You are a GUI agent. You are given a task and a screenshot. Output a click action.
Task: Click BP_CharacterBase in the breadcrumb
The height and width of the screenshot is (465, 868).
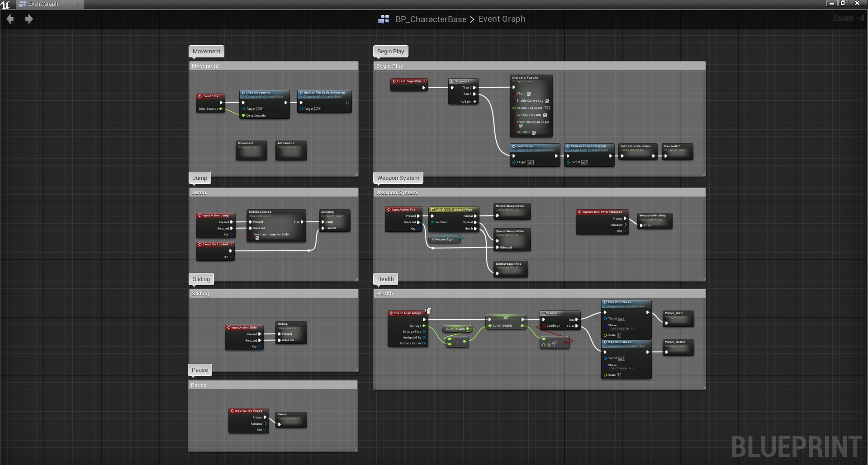(431, 19)
